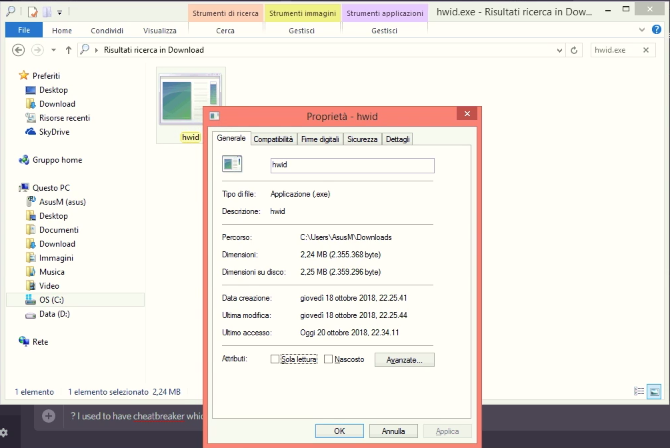The width and height of the screenshot is (670, 448).
Task: Open SkyDrive in the sidebar
Action: pos(54,132)
